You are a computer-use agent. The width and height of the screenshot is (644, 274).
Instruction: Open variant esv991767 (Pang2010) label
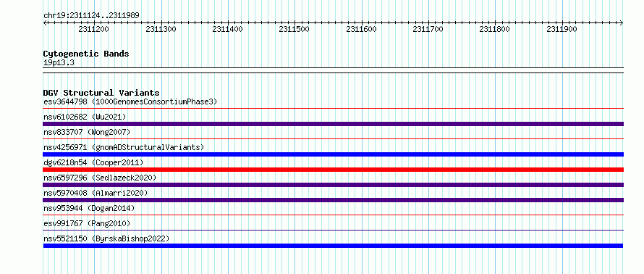(x=87, y=223)
